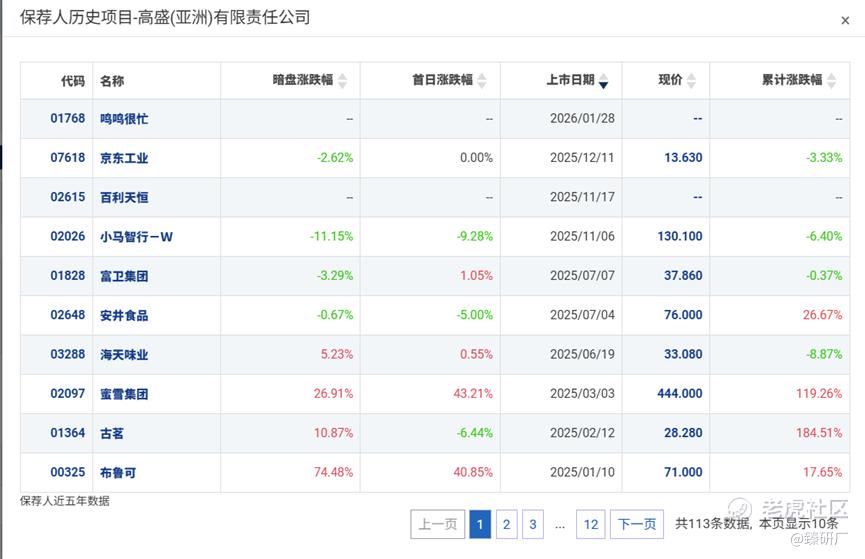
Task: Click the 上一页 previous page button
Action: [x=437, y=524]
